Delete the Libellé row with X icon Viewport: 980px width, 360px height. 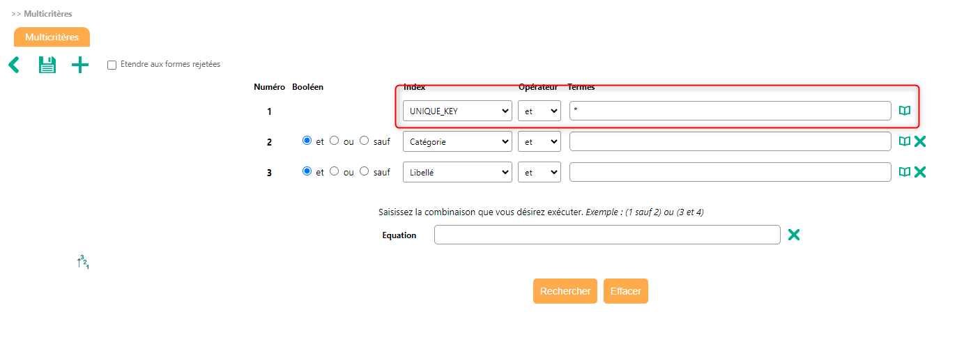click(x=920, y=172)
